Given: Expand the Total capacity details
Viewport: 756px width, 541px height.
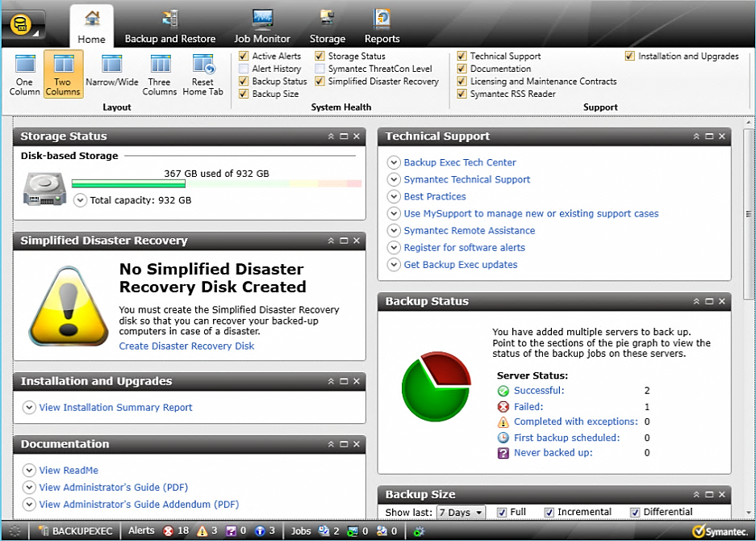Looking at the screenshot, I should [x=80, y=200].
